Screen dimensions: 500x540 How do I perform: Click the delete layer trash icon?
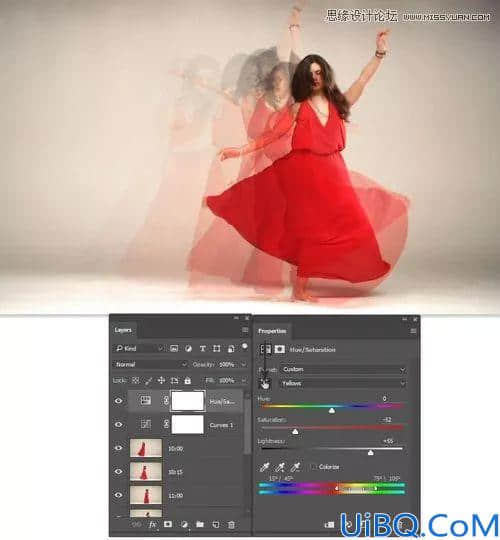point(231,525)
